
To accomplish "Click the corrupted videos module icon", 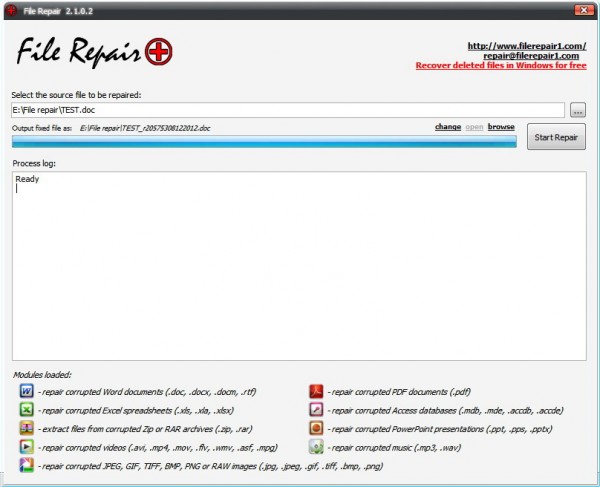I will [26, 447].
